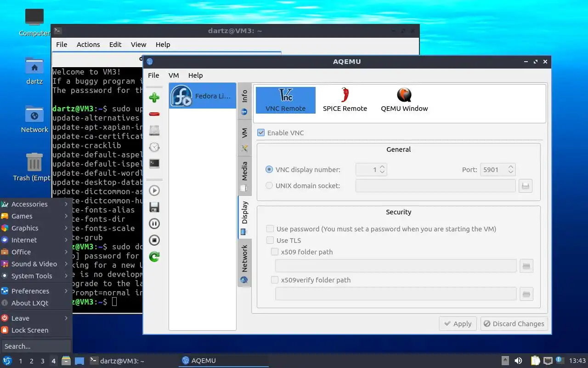Viewport: 588px width, 368px height.
Task: Click the x509verify folder path text field
Action: (396, 294)
